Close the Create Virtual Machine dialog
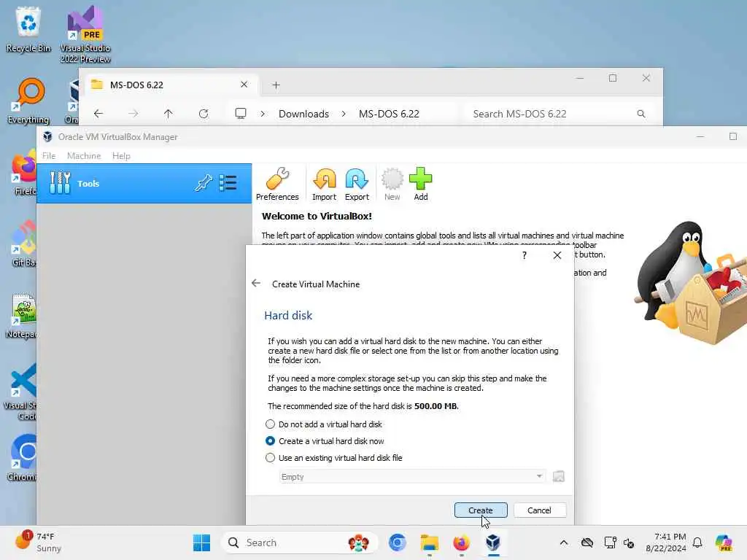 (557, 255)
